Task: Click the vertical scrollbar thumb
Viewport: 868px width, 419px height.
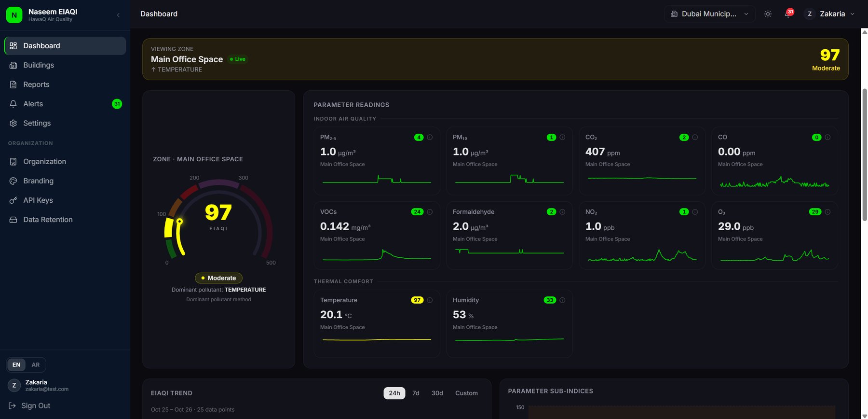Action: pyautogui.click(x=865, y=154)
